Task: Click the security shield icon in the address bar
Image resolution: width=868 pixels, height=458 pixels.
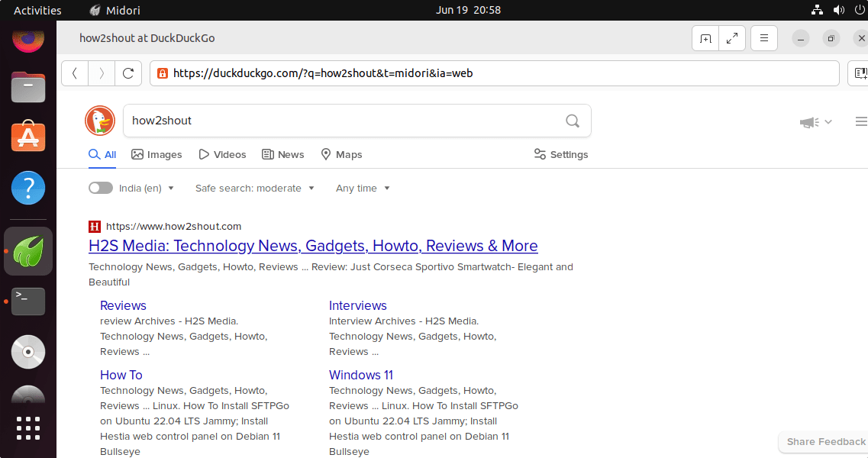Action: pyautogui.click(x=162, y=73)
